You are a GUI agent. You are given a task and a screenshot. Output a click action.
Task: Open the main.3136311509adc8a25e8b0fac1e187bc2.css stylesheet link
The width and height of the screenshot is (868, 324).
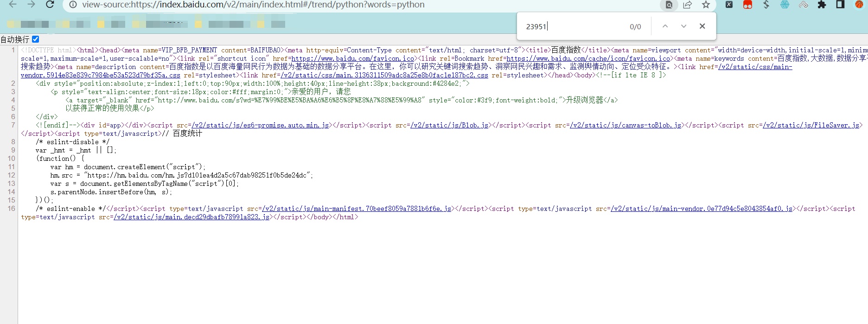384,76
